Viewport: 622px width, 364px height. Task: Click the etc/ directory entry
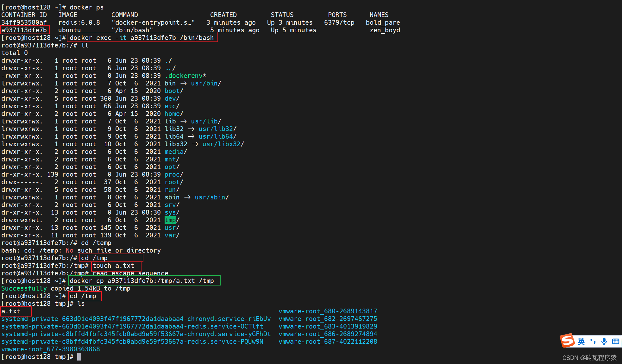(x=172, y=106)
